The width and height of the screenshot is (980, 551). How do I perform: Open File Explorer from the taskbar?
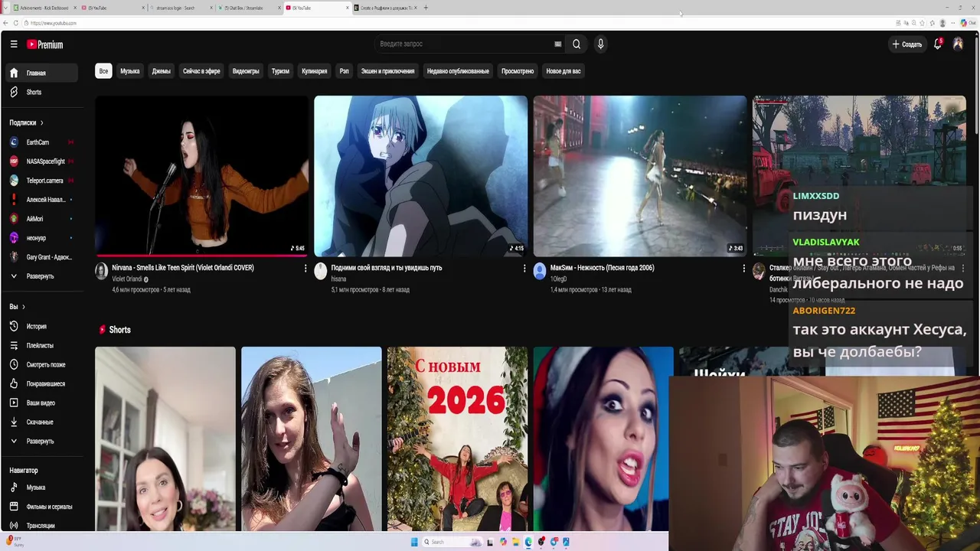(515, 542)
